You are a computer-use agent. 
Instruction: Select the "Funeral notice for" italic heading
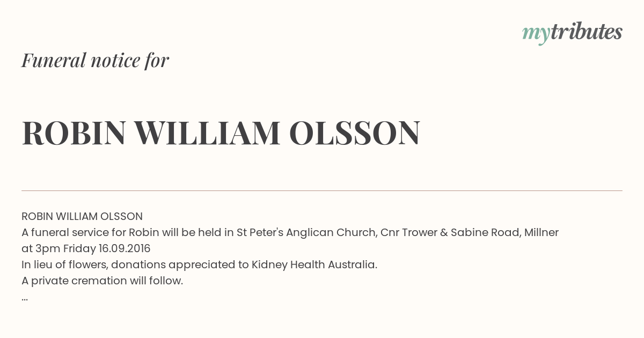pos(95,60)
